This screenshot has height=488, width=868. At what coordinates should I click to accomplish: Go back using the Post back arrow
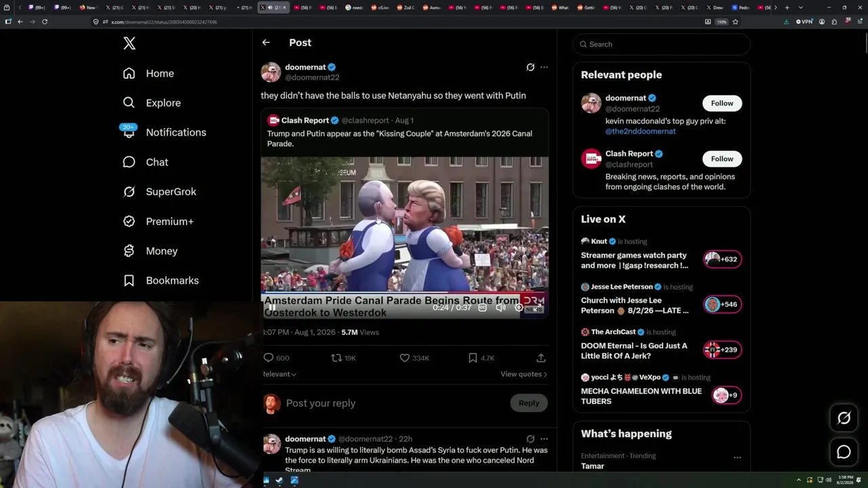[266, 43]
